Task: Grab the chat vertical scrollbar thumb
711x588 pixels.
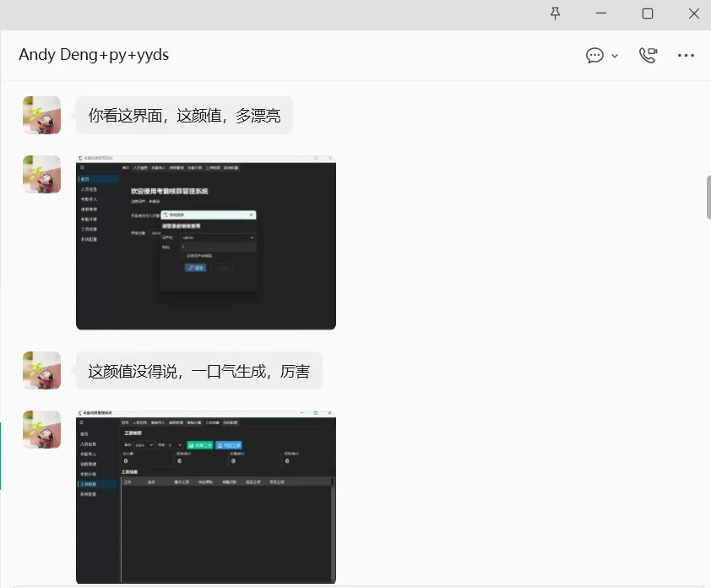Action: [708, 198]
